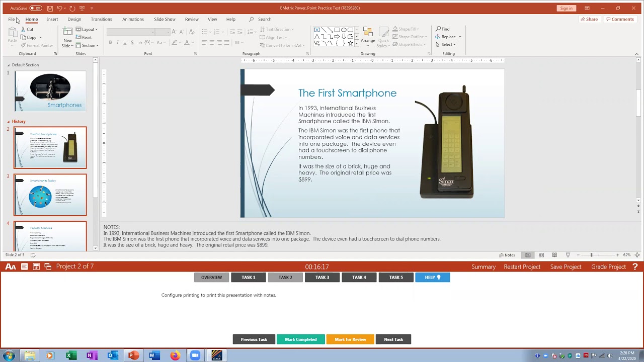This screenshot has height=362, width=644.
Task: Select slide 3 Smartphones Today thumbnail
Action: click(50, 195)
